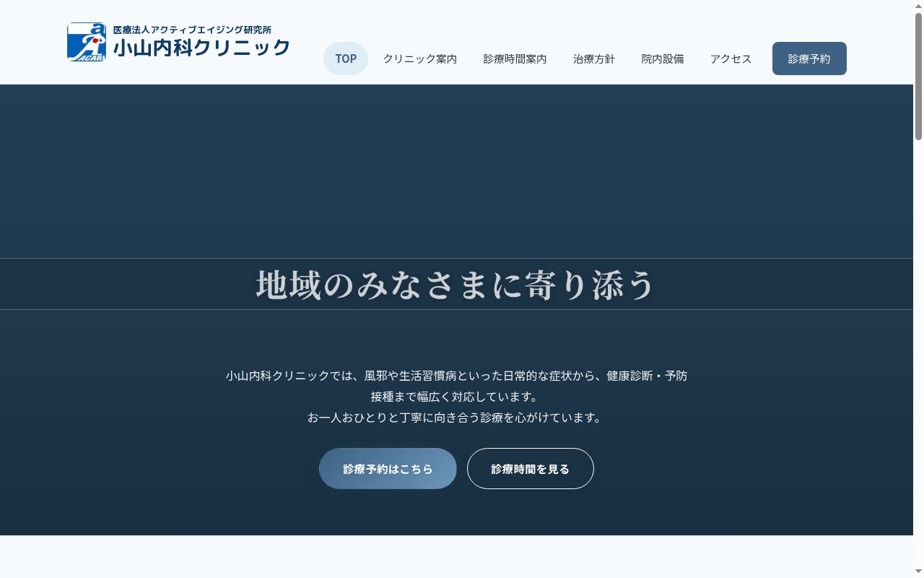This screenshot has width=924, height=578.
Task: Click the headline 地域のみなさまに寄り添う
Action: coord(456,284)
